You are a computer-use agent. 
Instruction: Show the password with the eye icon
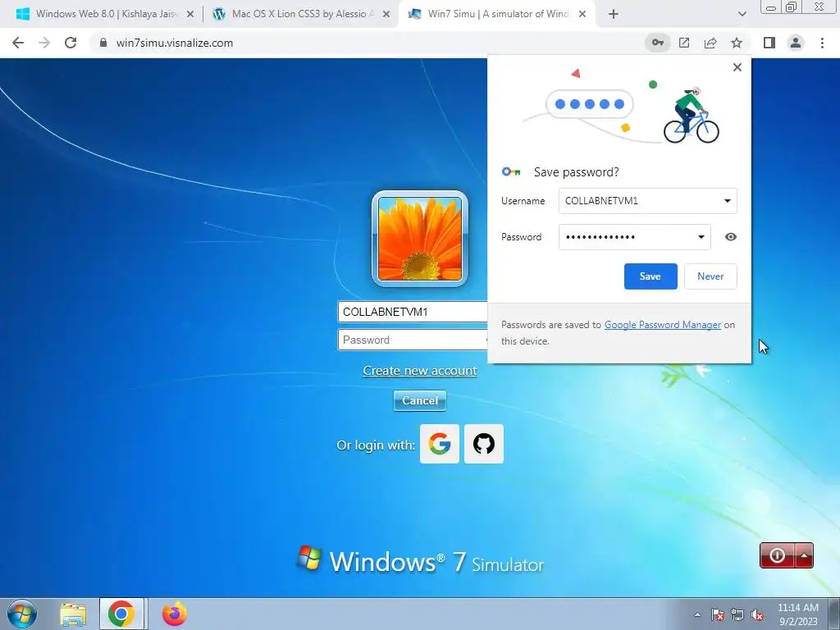point(731,237)
